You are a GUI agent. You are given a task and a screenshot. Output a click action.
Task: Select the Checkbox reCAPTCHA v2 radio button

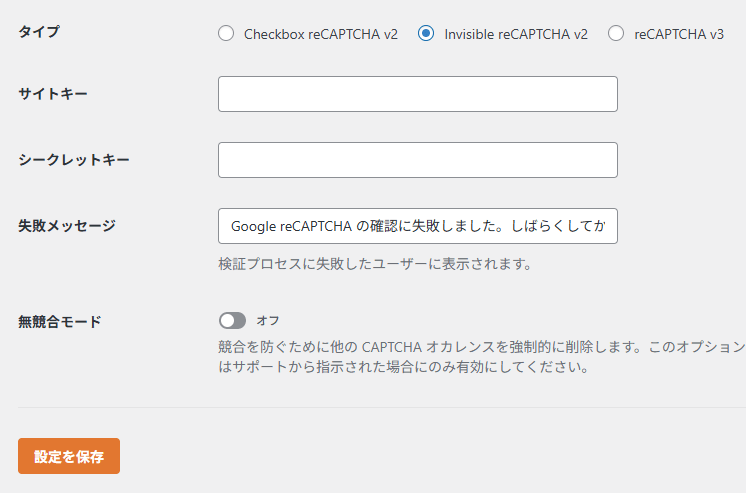point(226,34)
